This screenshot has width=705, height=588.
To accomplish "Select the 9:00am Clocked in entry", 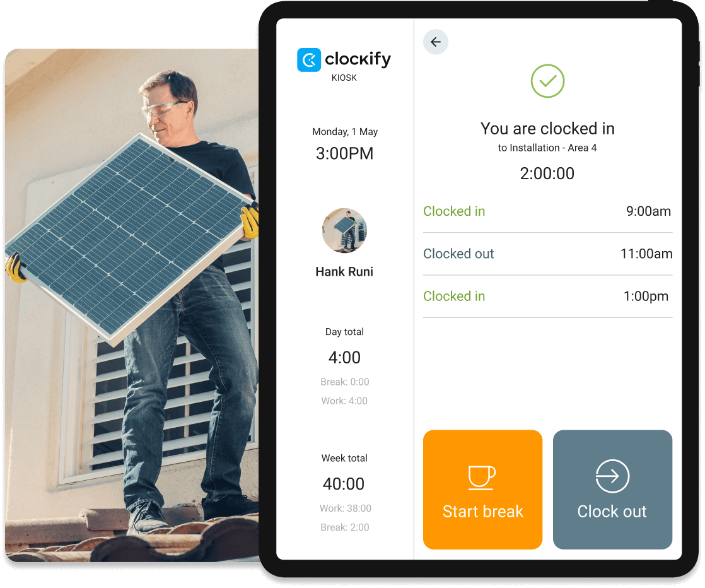I will [547, 211].
